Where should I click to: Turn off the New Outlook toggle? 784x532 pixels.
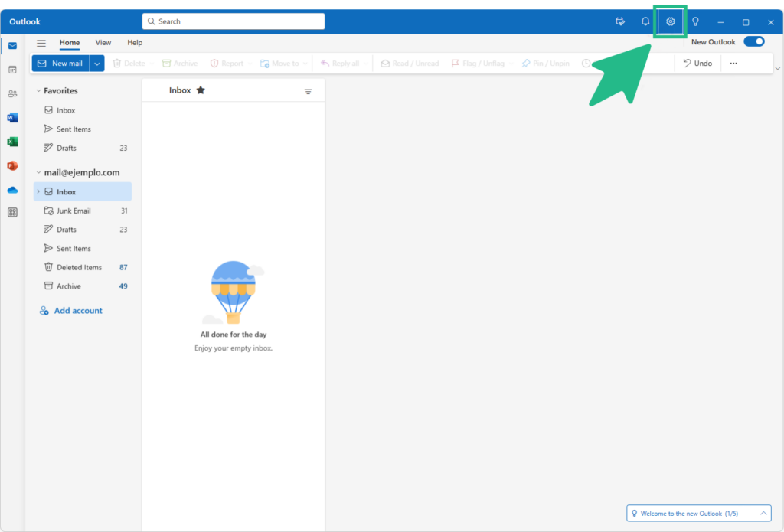753,42
